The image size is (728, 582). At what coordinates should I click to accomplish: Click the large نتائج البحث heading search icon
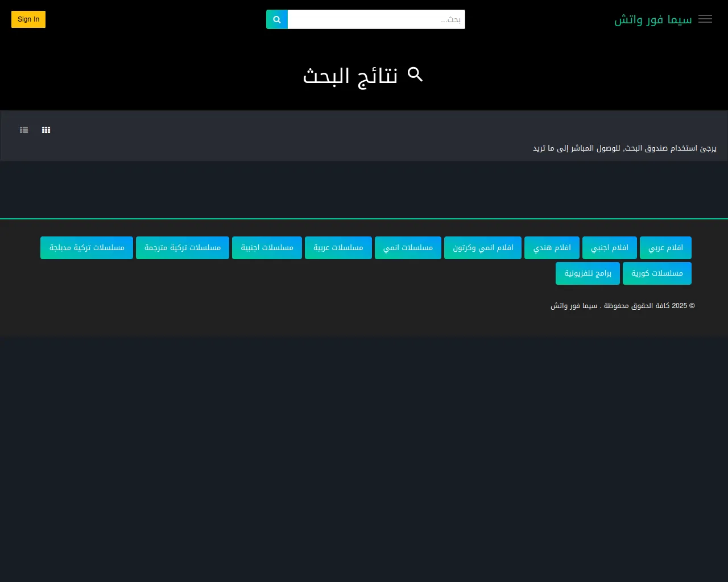point(416,74)
